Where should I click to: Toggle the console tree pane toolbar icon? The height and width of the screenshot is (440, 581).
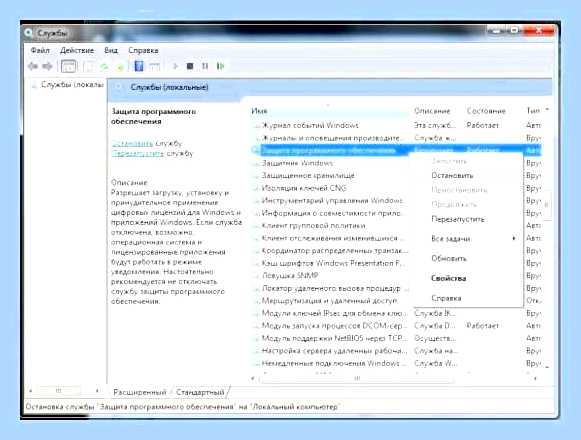(69, 66)
